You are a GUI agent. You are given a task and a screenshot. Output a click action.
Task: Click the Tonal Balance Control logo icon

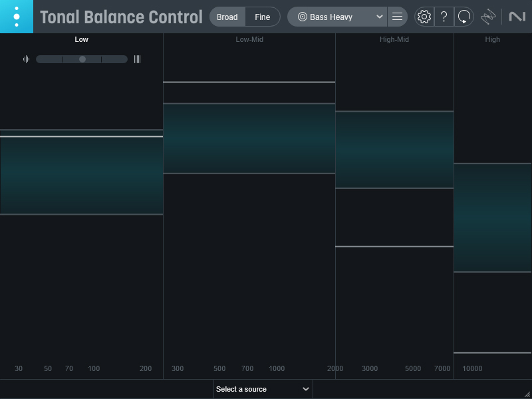click(x=16, y=17)
